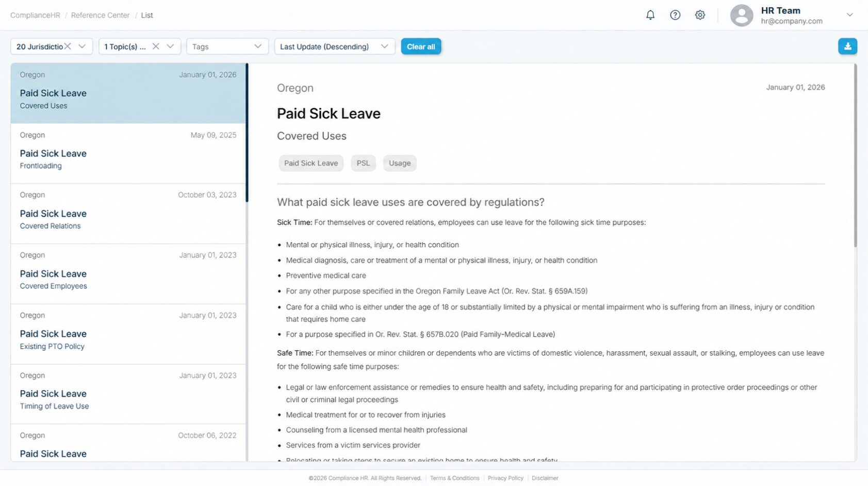Click the Clear all button
The image size is (868, 486).
tap(421, 46)
